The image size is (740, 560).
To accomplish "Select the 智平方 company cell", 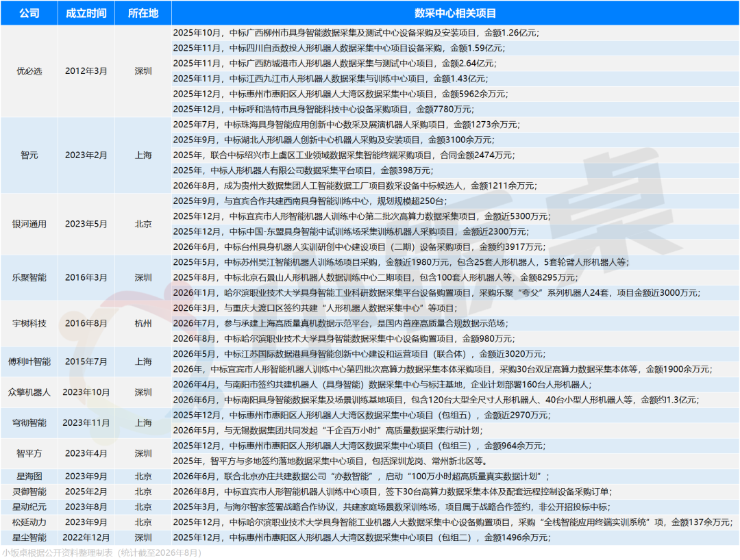I will (29, 453).
